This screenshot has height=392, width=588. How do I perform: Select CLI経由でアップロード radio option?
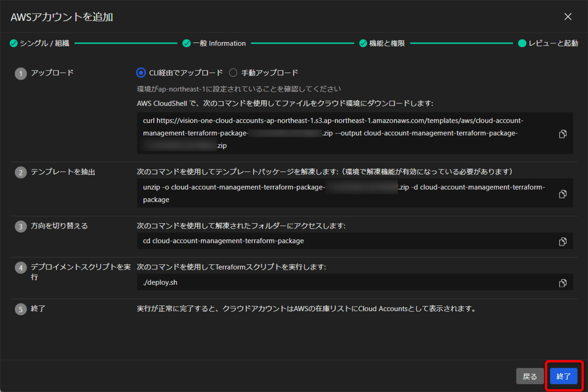(x=141, y=73)
